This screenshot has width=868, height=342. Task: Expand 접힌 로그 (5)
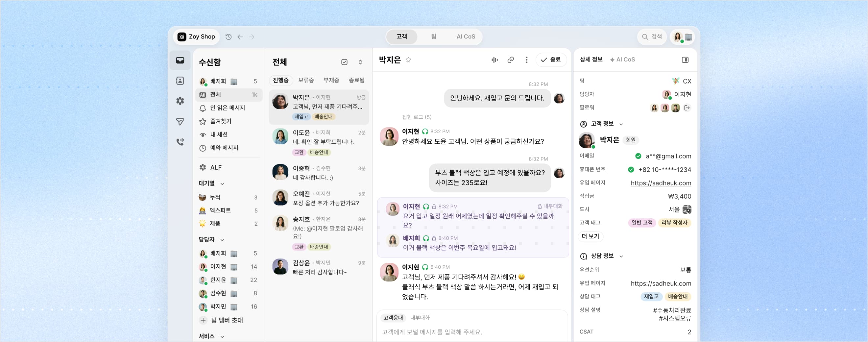(417, 117)
